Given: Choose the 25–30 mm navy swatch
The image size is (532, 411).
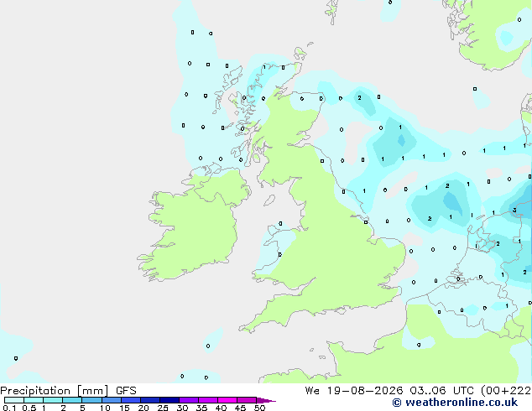Looking at the screenshot, I should [x=170, y=400].
